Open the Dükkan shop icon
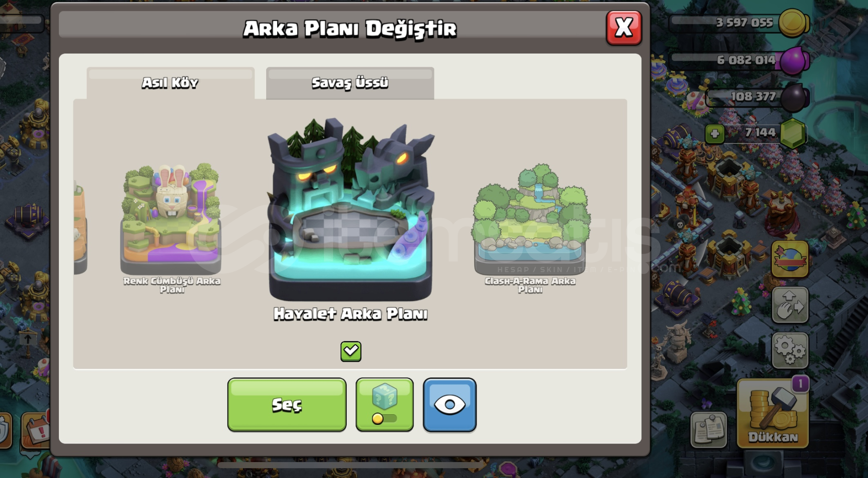Viewport: 868px width, 478px height. [x=773, y=413]
